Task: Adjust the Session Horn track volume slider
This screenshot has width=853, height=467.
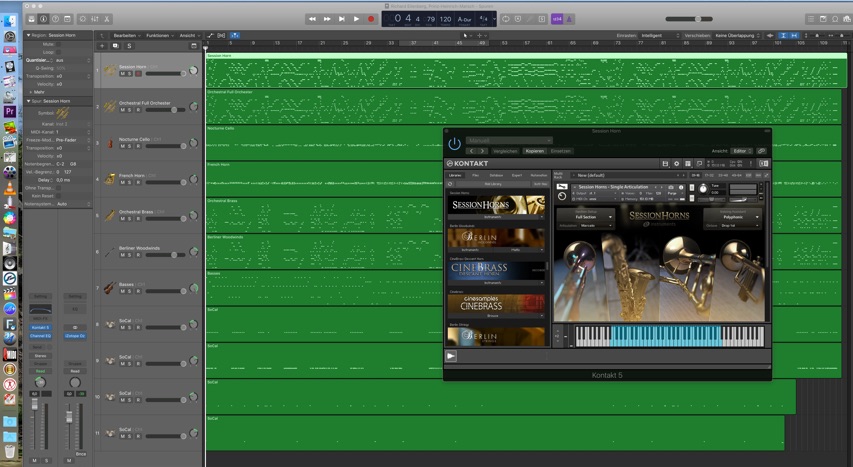Action: pos(166,73)
